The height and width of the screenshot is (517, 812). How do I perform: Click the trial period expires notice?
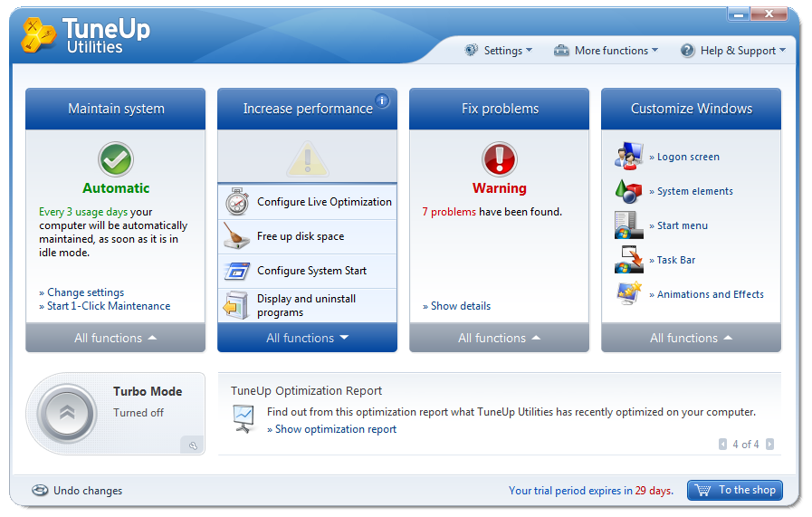pyautogui.click(x=591, y=490)
